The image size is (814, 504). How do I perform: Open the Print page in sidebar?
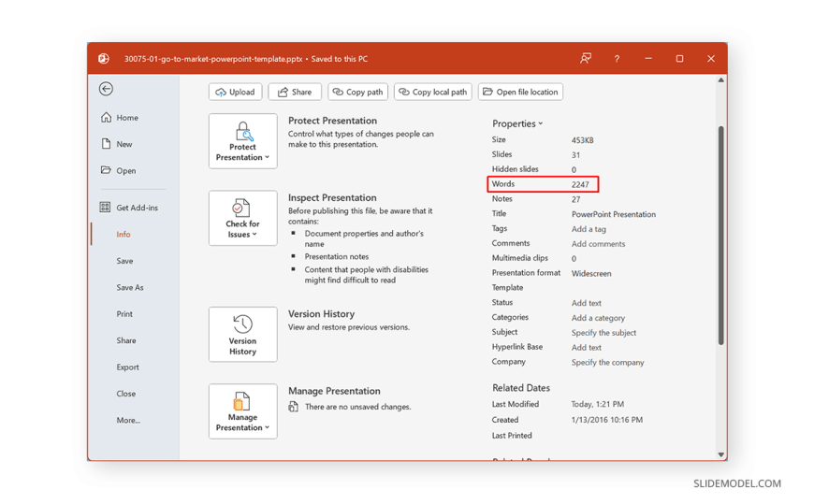(x=124, y=314)
